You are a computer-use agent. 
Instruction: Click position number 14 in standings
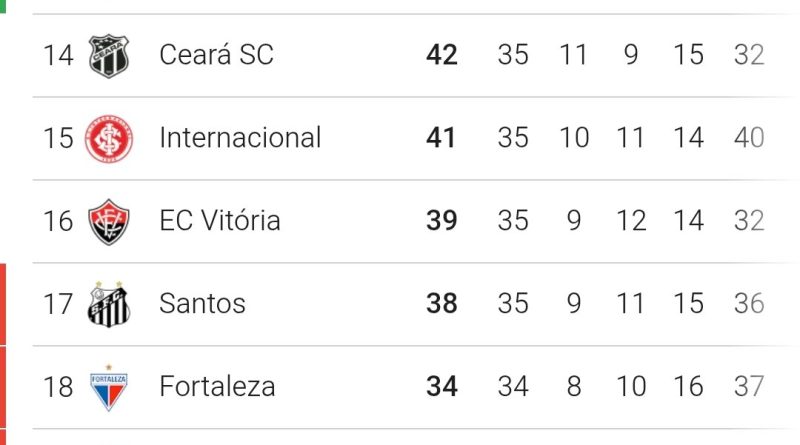58,55
